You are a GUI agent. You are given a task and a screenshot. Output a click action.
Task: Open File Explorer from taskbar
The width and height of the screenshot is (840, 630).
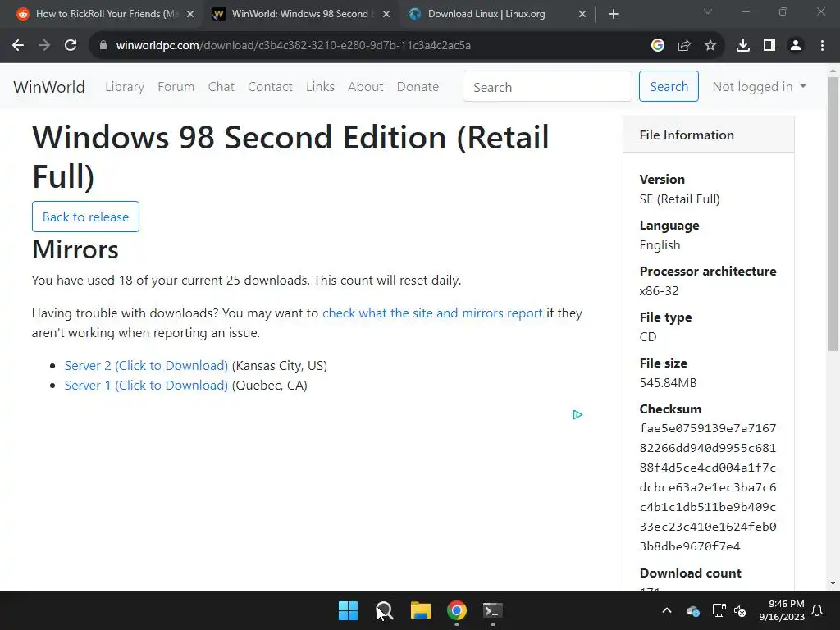pos(421,610)
